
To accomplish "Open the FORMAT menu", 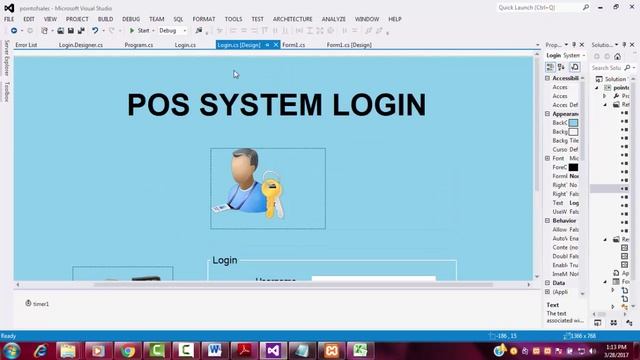I will point(204,19).
